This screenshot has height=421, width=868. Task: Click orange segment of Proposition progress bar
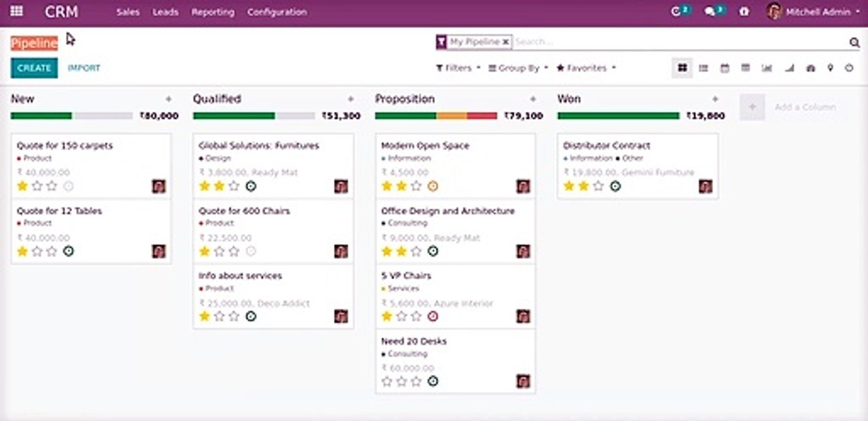[452, 116]
